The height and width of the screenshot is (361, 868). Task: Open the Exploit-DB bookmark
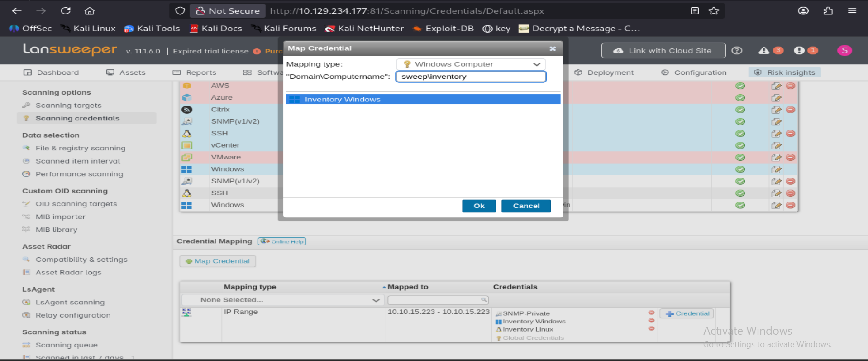pos(443,29)
